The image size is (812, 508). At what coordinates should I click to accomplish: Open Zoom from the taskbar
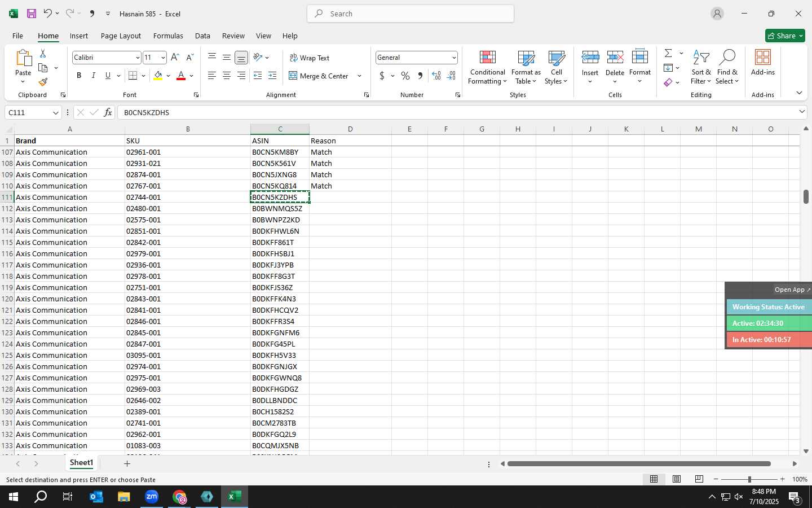click(x=152, y=497)
